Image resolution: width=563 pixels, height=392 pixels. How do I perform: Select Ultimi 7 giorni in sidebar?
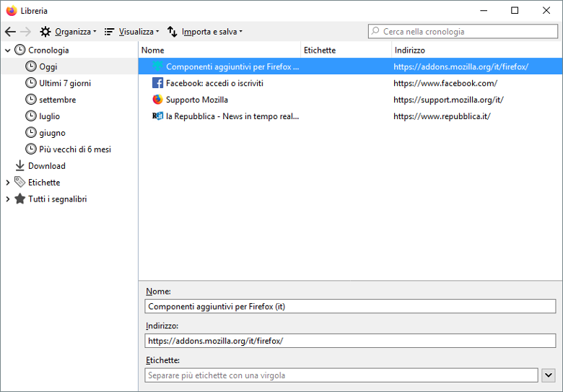click(x=65, y=83)
